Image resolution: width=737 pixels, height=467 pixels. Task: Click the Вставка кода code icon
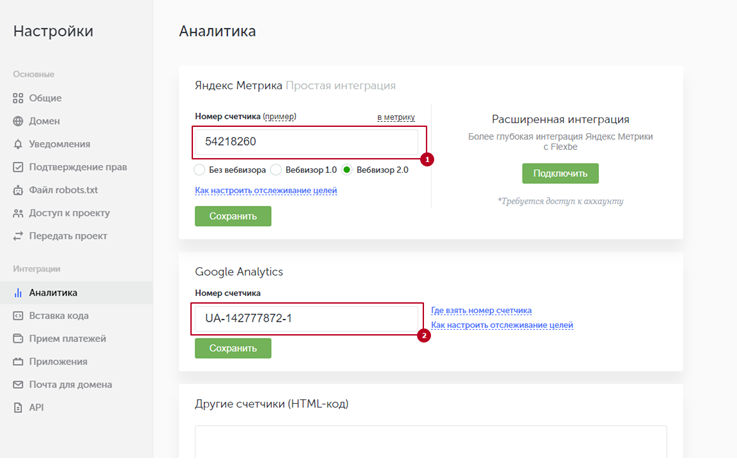(18, 316)
